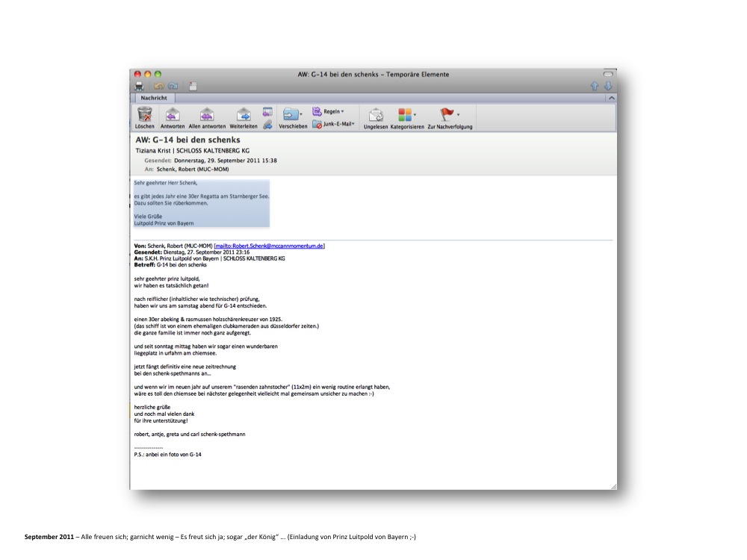Click the print icon in the title bar
This screenshot has width=747, height=560.
click(138, 86)
